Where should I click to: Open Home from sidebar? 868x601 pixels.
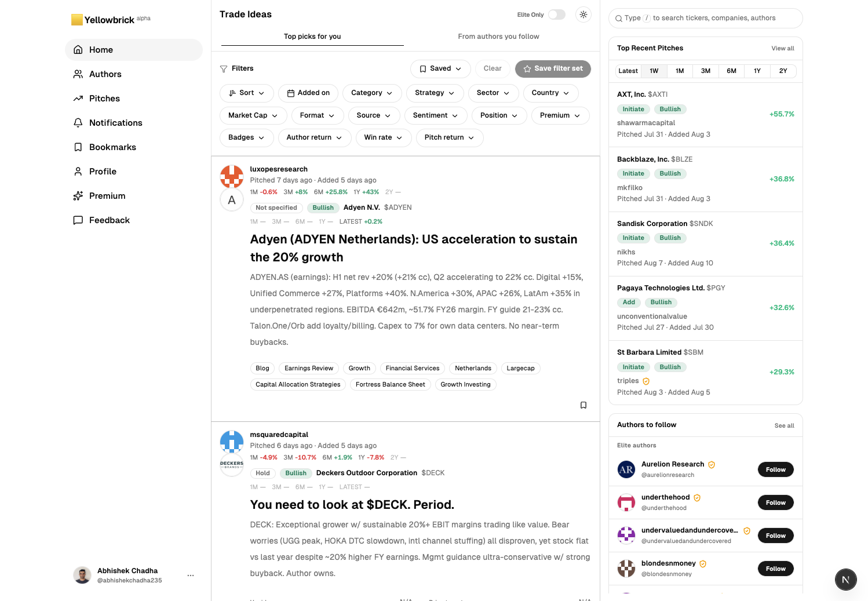click(x=134, y=50)
